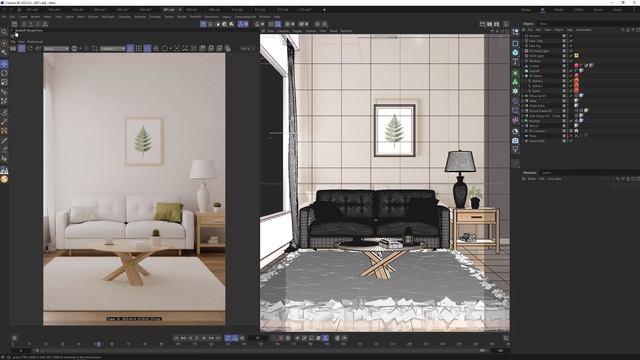Click the timeline playhead marker

pyautogui.click(x=98, y=344)
